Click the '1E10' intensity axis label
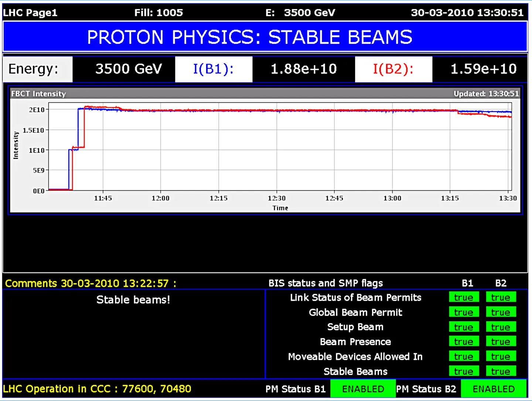This screenshot has height=401, width=532. (37, 150)
